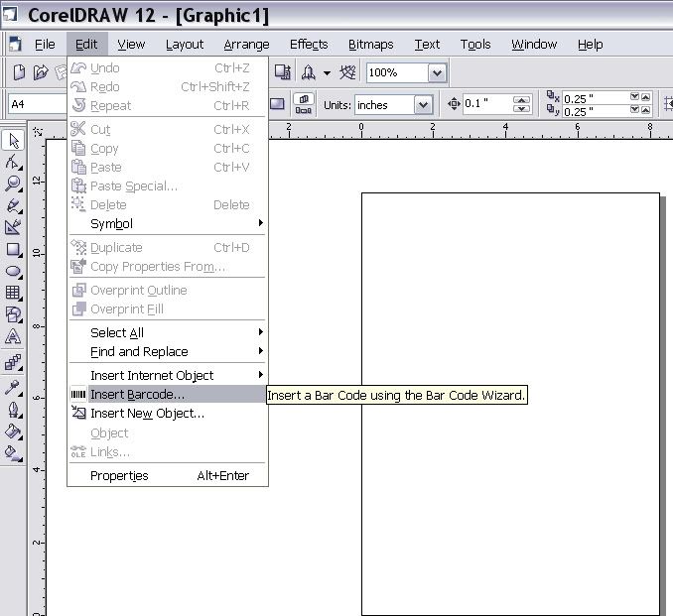Open the Tools menu
This screenshot has height=616, width=673.
point(475,45)
